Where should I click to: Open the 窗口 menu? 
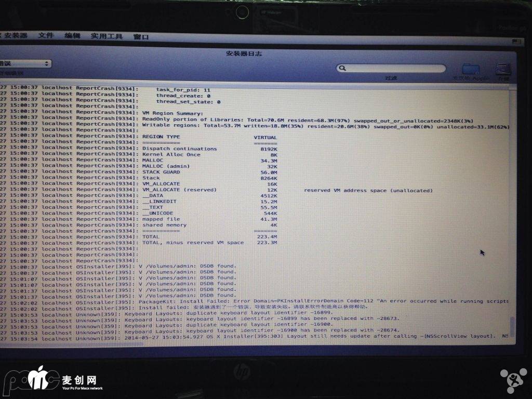(x=141, y=37)
